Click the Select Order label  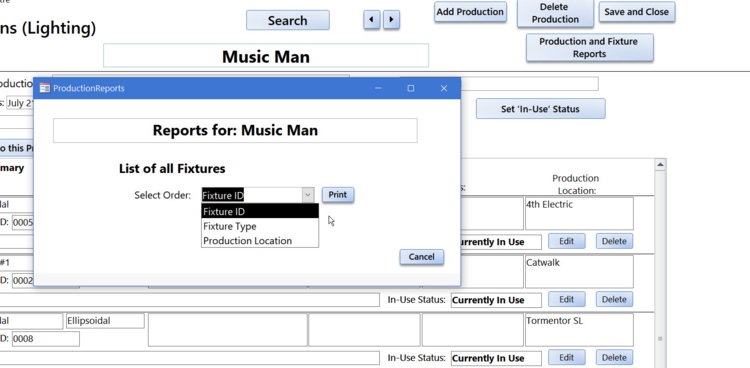tap(163, 195)
